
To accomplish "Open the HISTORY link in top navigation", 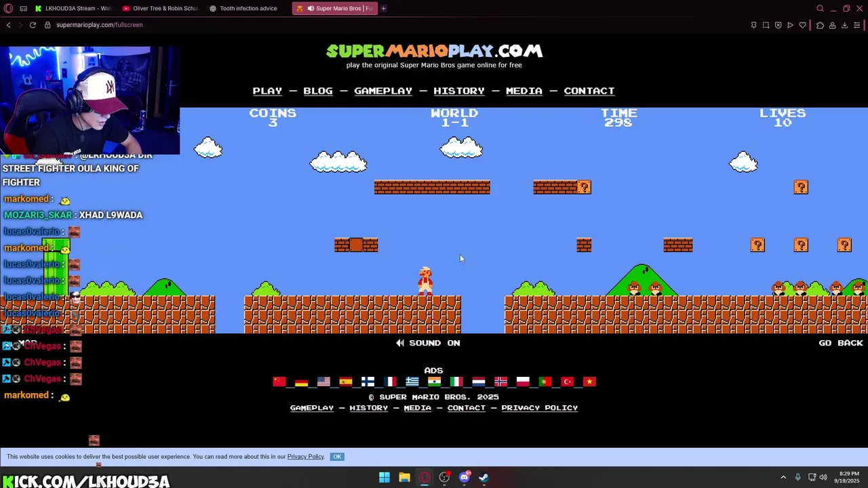I will pos(459,91).
